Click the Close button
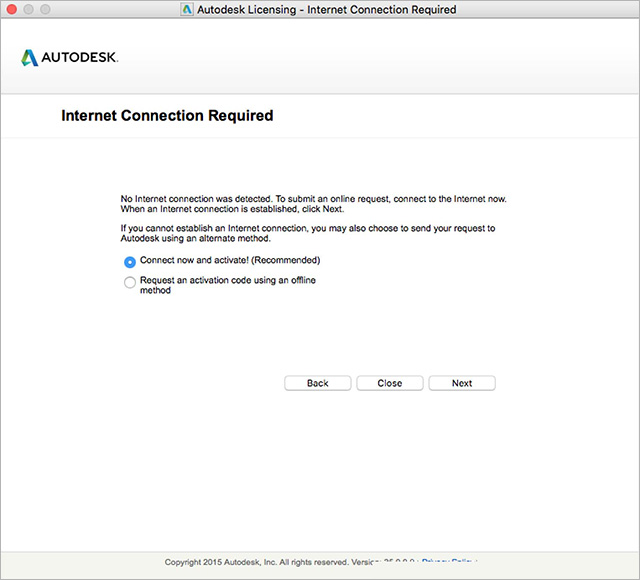Image resolution: width=640 pixels, height=580 pixels. (x=390, y=383)
